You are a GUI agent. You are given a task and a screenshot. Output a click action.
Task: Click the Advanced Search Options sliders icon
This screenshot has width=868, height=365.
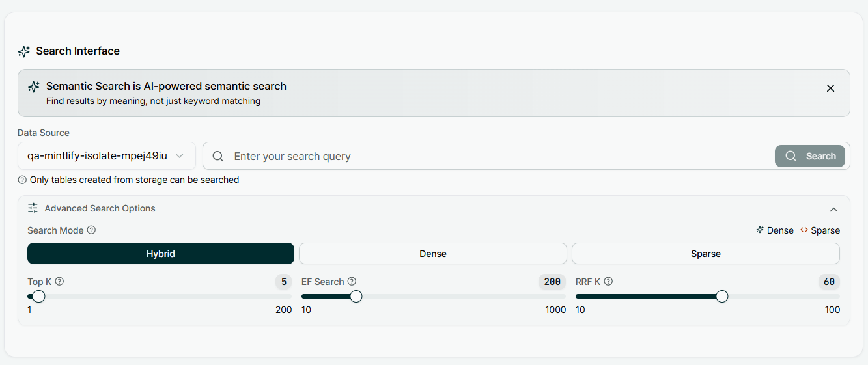tap(33, 208)
